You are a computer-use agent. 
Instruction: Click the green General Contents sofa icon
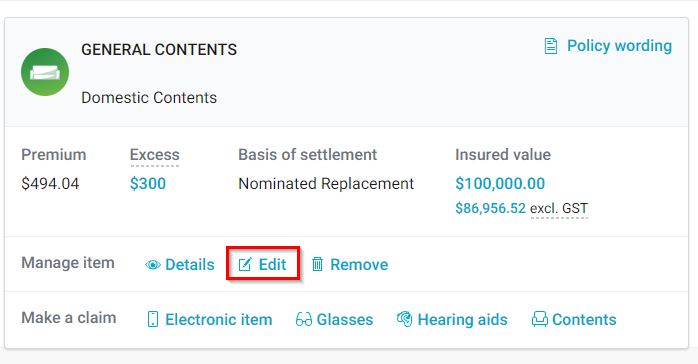(x=45, y=72)
